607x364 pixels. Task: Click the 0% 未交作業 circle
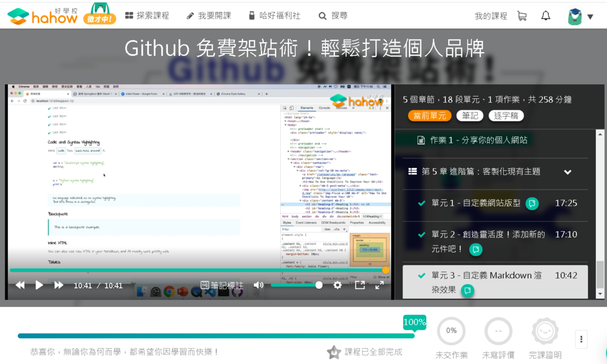coord(451,331)
